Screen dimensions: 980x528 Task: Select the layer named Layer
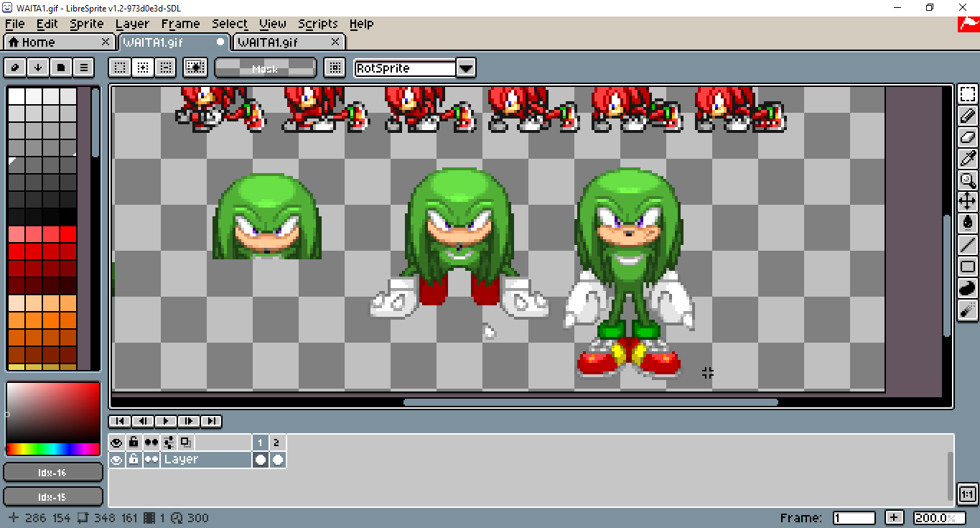point(206,460)
